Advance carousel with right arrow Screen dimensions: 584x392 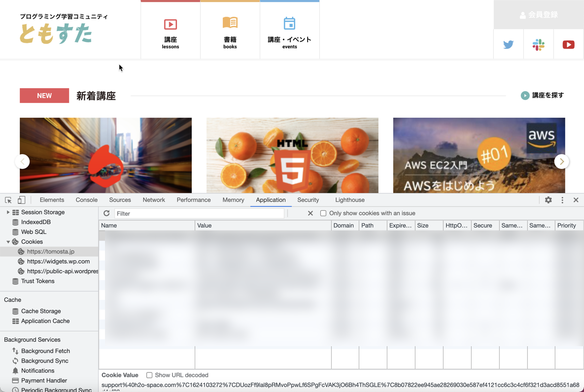coord(561,162)
